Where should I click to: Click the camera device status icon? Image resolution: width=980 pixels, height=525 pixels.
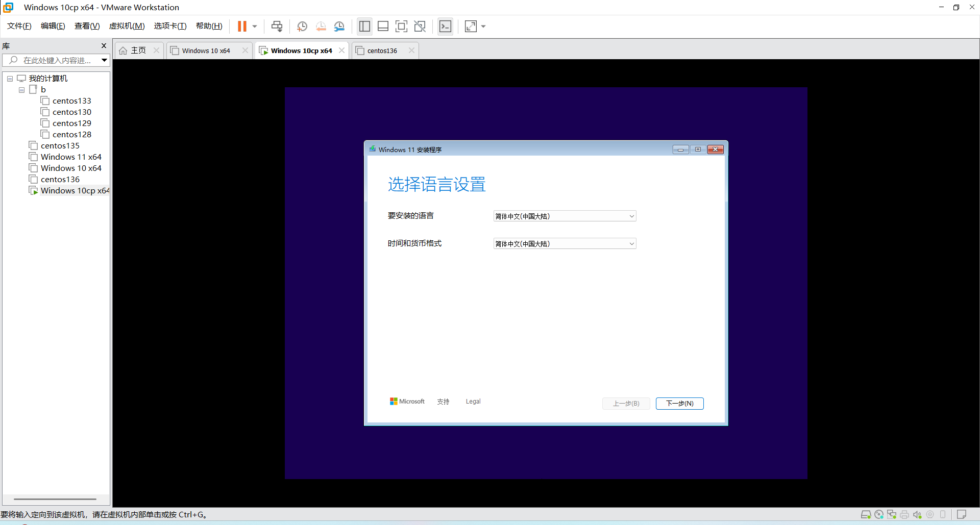point(930,514)
